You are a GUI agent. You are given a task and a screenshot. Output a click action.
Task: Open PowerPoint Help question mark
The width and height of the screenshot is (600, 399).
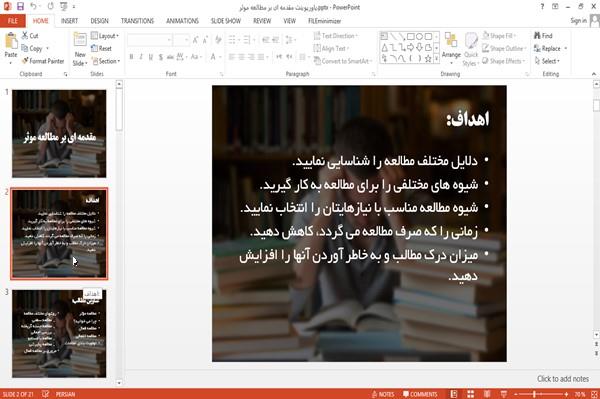click(x=542, y=6)
